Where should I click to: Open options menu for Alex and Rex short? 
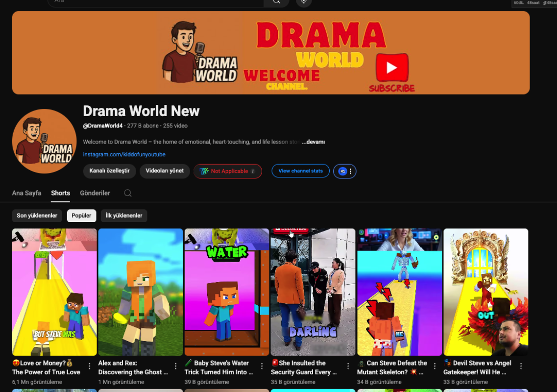[175, 366]
